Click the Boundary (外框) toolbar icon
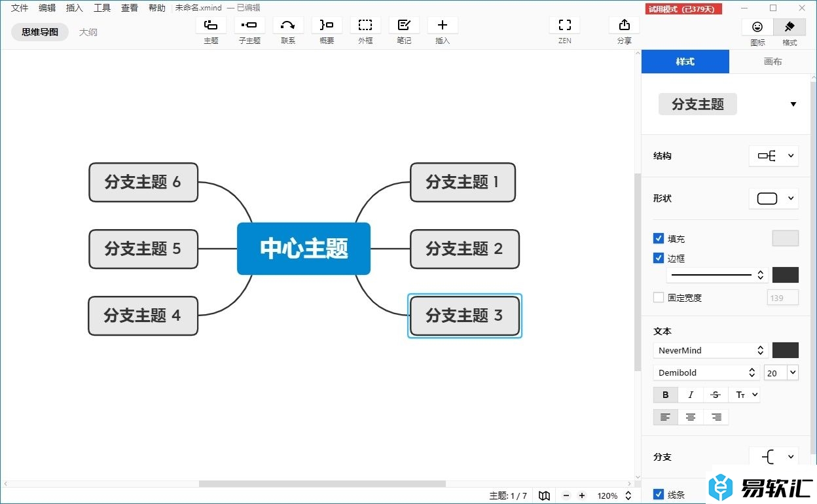Viewport: 817px width, 504px height. click(x=365, y=26)
